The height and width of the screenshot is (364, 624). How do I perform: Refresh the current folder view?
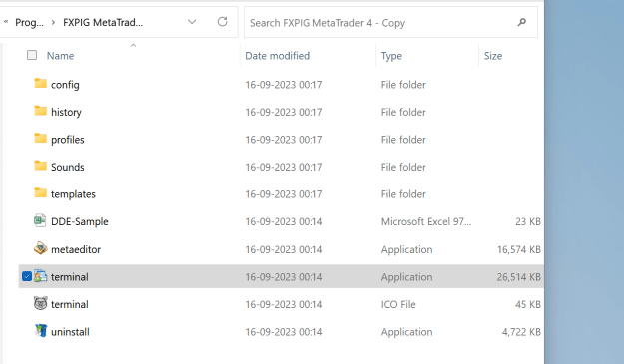(x=222, y=22)
